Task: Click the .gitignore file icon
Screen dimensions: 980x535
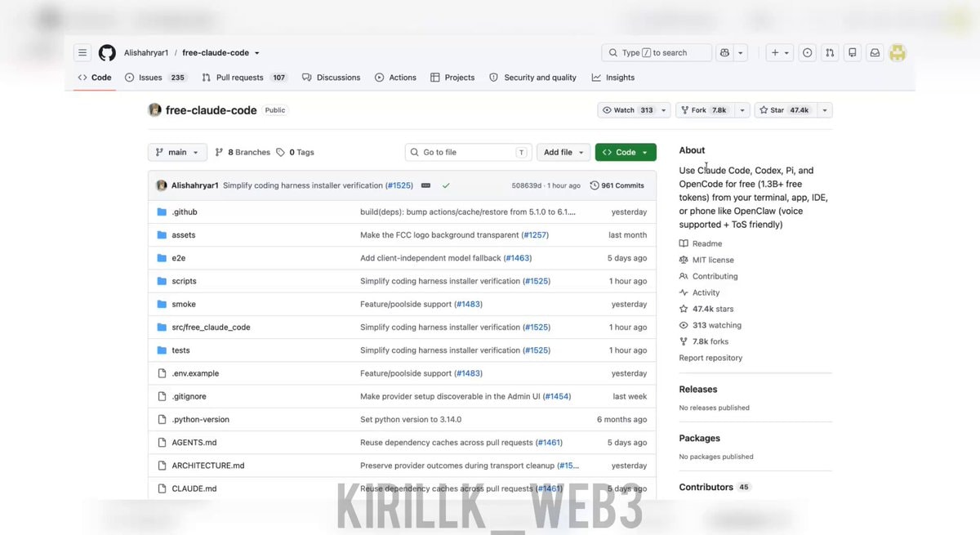Action: click(x=162, y=396)
